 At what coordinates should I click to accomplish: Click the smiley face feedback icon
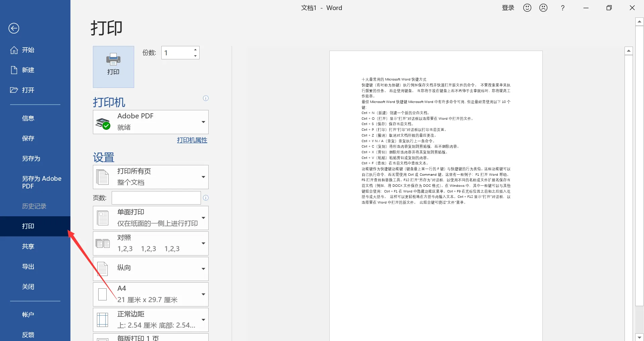click(527, 8)
